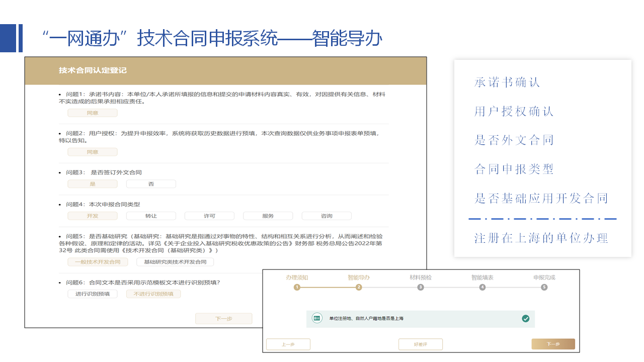The image size is (644, 362).
Task: Click the 合同申报类型 text in the side list
Action: point(514,169)
